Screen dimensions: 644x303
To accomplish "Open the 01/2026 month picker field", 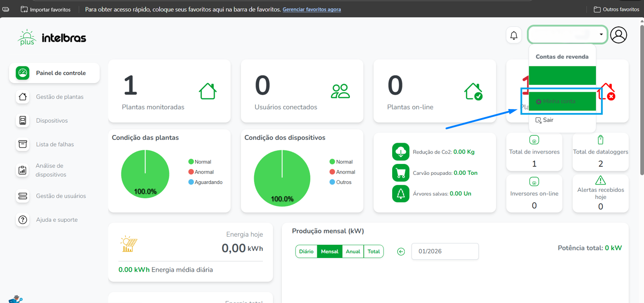I will pyautogui.click(x=445, y=251).
